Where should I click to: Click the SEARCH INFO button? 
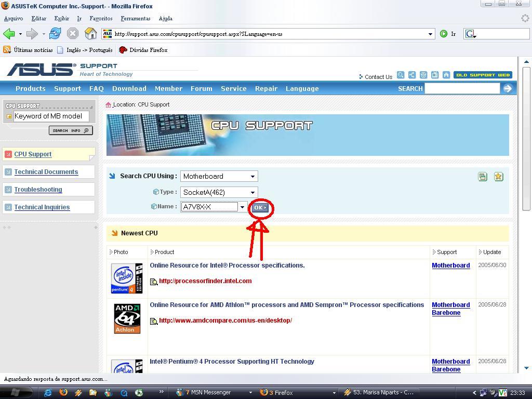[x=71, y=130]
